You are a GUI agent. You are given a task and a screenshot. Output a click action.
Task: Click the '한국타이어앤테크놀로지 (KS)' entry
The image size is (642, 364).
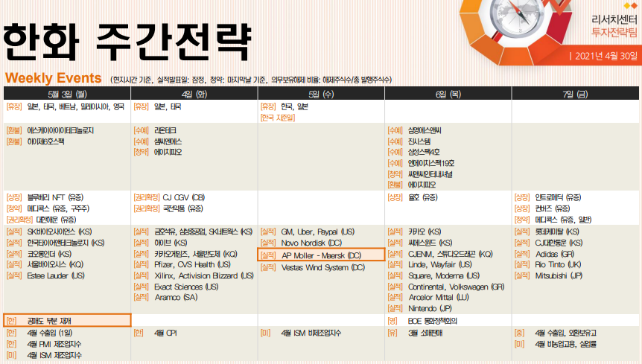pos(66,243)
